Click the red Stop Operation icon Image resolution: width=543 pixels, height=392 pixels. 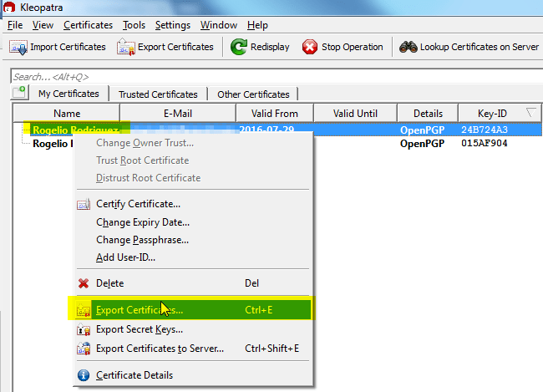click(x=310, y=47)
